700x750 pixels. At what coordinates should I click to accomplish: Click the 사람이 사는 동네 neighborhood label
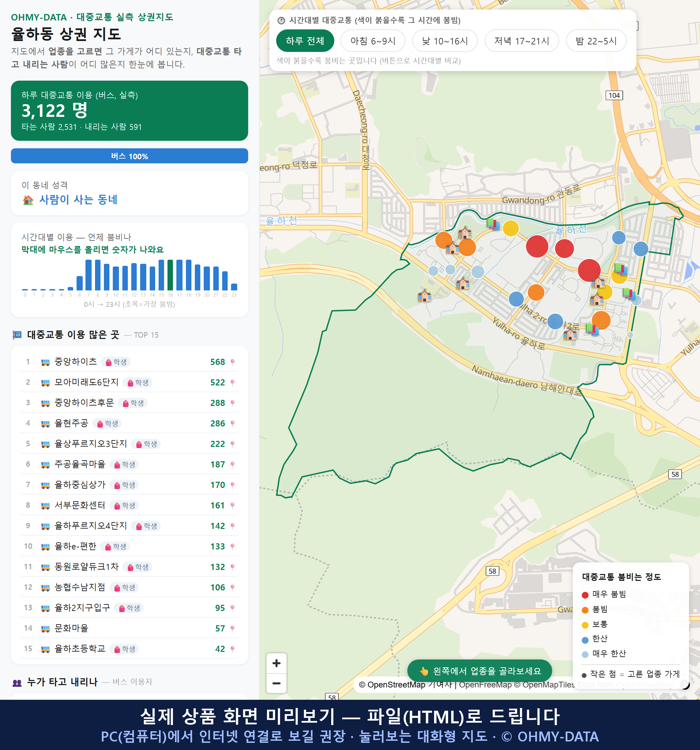point(79,200)
